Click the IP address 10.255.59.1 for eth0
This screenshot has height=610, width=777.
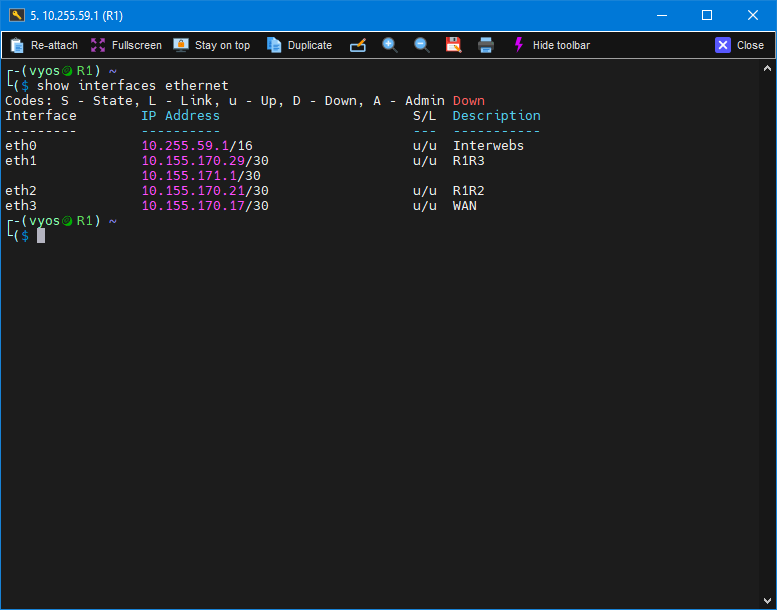185,146
